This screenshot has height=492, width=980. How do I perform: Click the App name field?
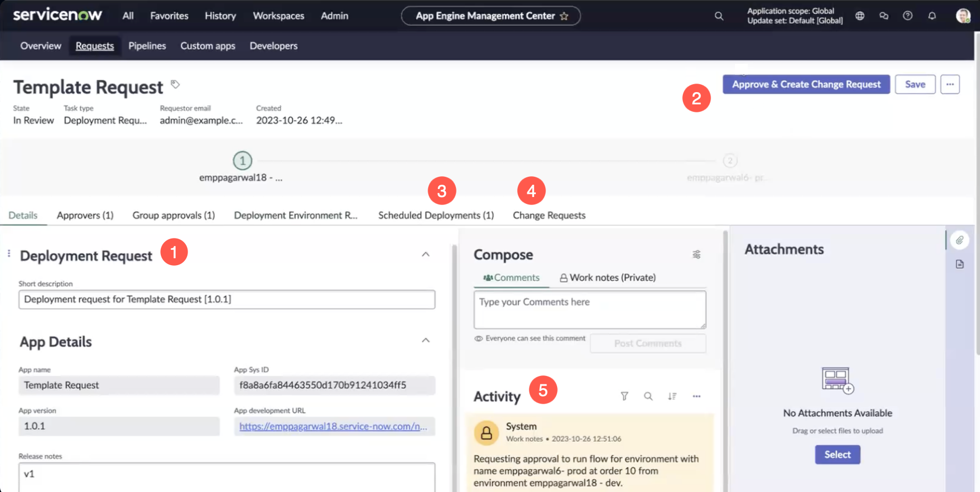pos(119,385)
